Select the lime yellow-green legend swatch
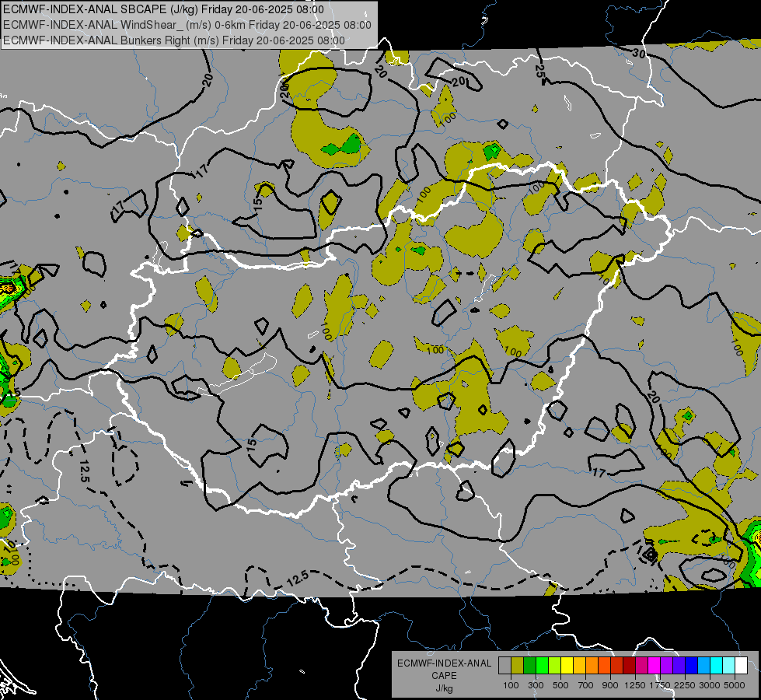Viewport: 761px width, 700px height. click(555, 666)
